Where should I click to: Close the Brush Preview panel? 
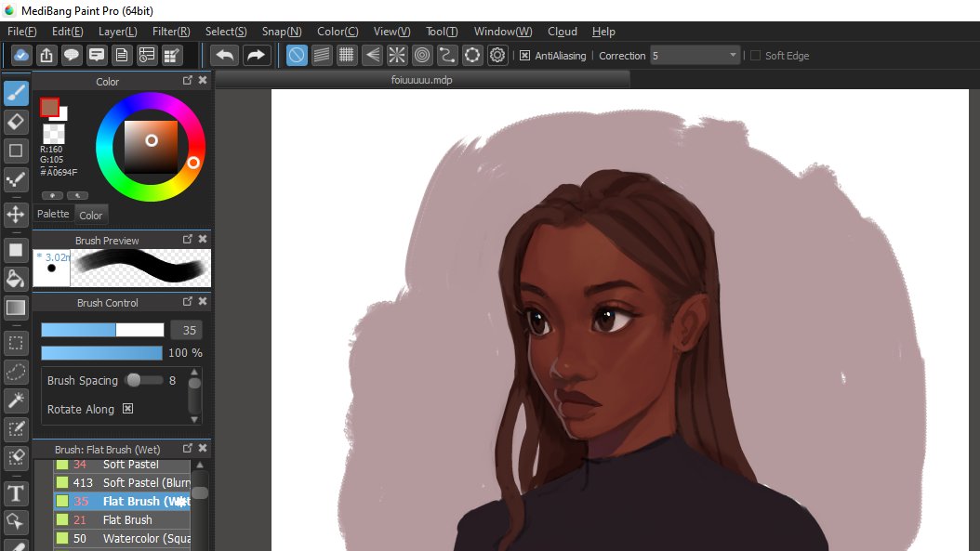(x=203, y=240)
